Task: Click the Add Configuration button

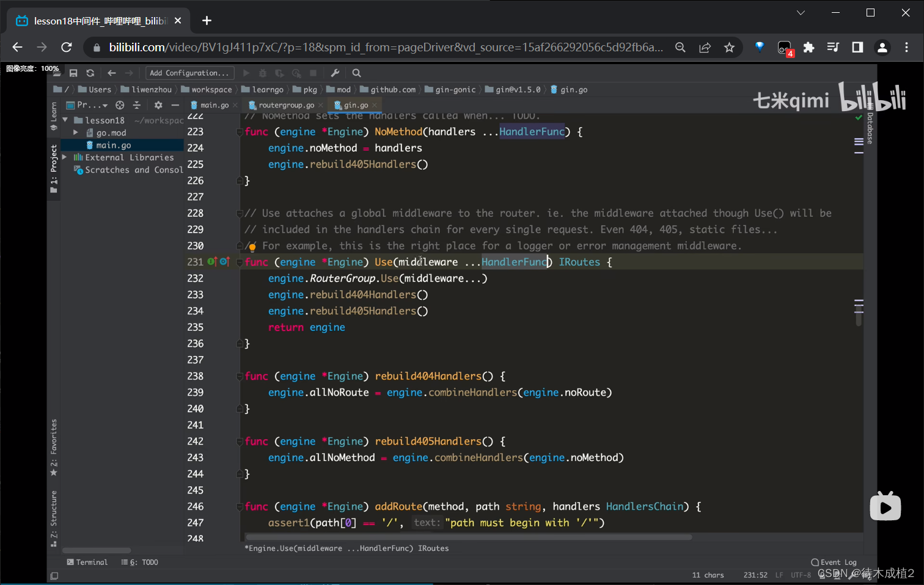Action: [x=189, y=73]
